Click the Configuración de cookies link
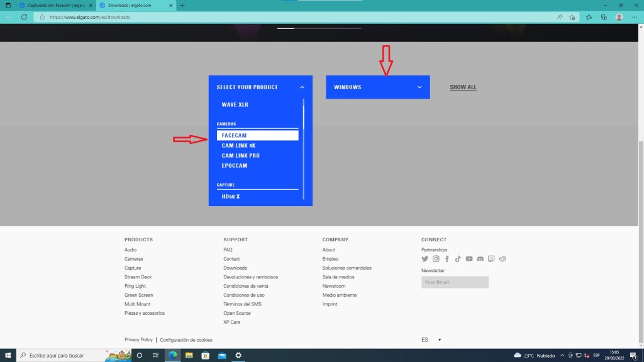The image size is (644, 362). click(186, 340)
